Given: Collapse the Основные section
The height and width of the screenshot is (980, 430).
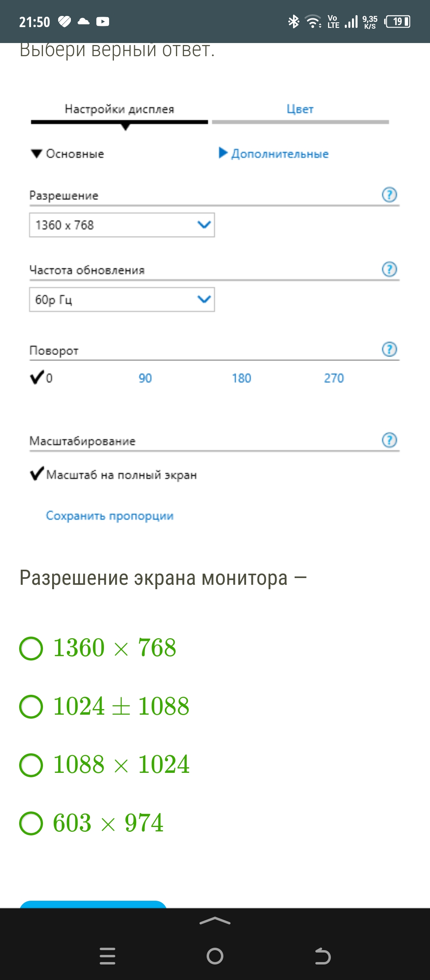Looking at the screenshot, I should click(x=68, y=154).
